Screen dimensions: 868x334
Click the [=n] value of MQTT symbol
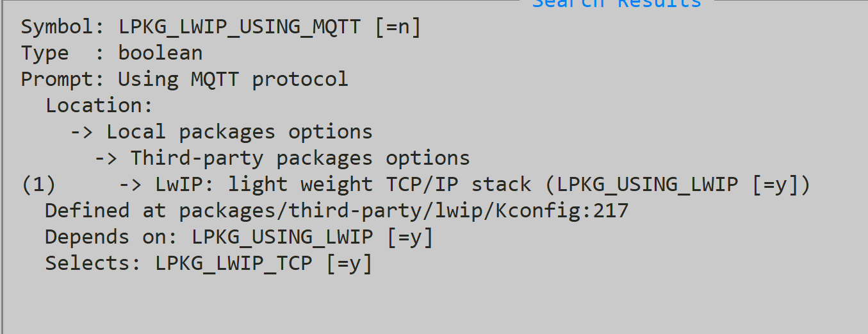(x=397, y=27)
